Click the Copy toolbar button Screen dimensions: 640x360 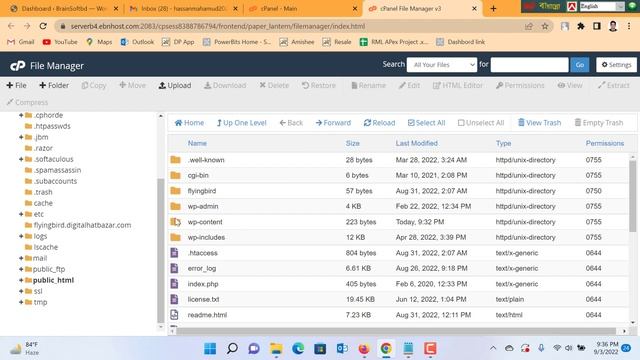pyautogui.click(x=94, y=85)
